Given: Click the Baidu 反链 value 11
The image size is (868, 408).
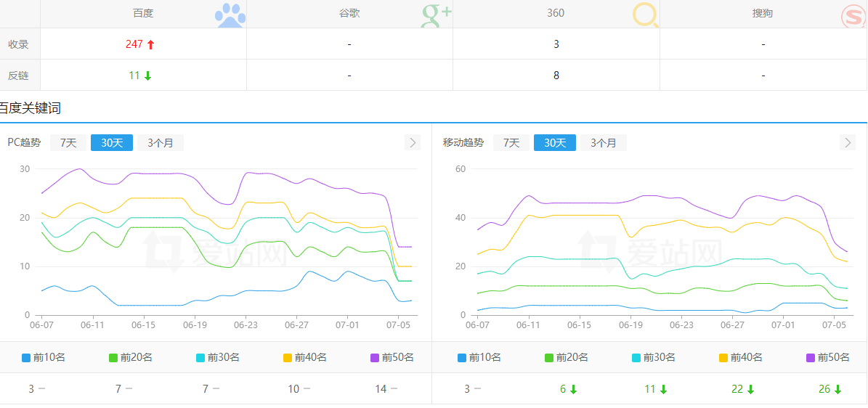Looking at the screenshot, I should (134, 76).
